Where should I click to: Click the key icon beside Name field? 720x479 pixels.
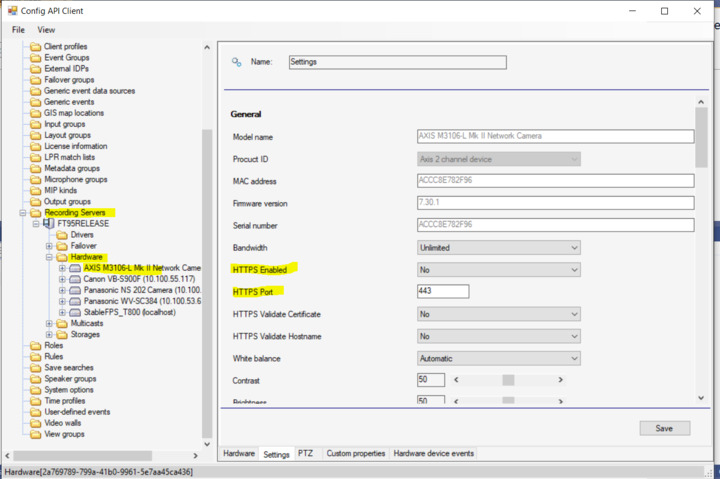237,62
